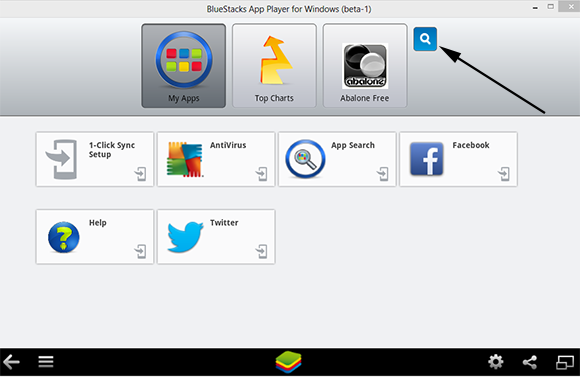Open settings via the gear icon
This screenshot has height=377, width=580.
coord(496,362)
